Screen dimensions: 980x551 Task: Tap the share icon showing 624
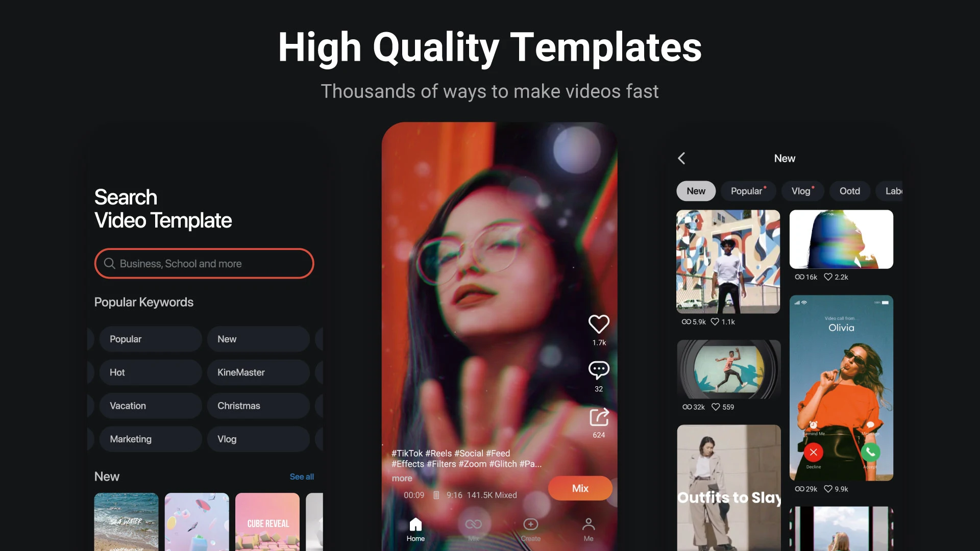pyautogui.click(x=599, y=417)
